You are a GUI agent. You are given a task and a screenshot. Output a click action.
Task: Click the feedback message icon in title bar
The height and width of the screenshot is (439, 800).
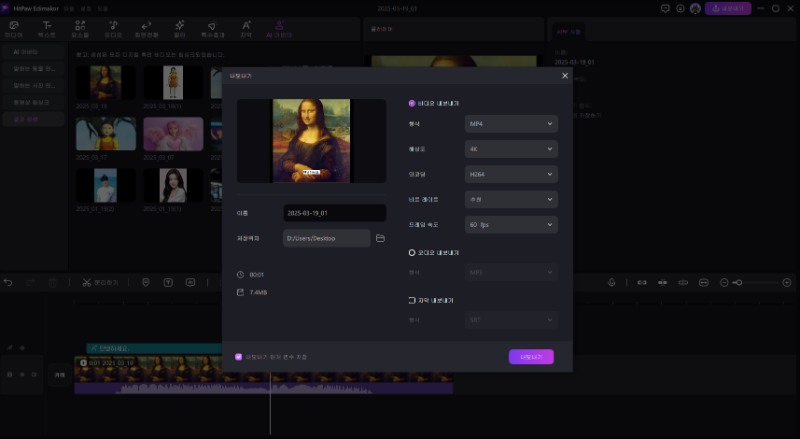[x=666, y=8]
